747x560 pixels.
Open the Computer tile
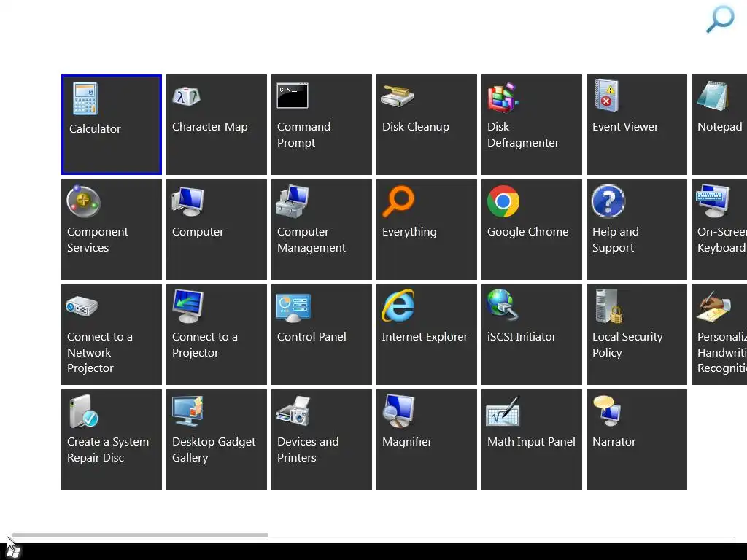(217, 230)
